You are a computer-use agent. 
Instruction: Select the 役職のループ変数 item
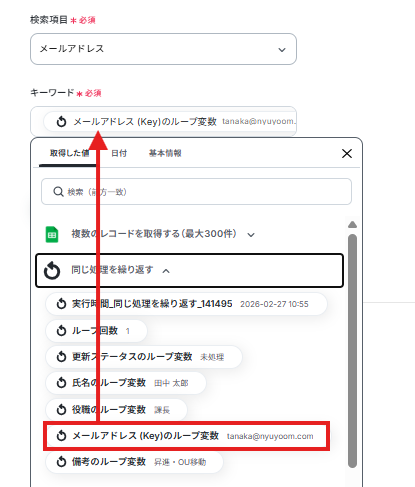(x=116, y=410)
